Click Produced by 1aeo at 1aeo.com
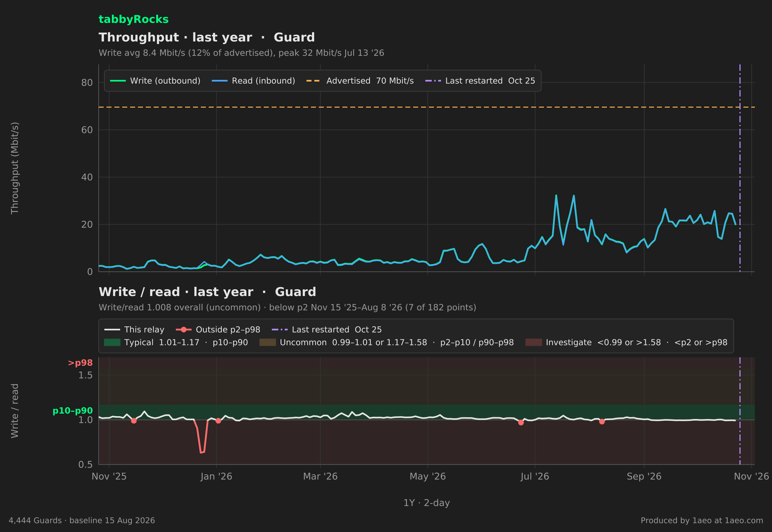This screenshot has width=772, height=532. 702,521
